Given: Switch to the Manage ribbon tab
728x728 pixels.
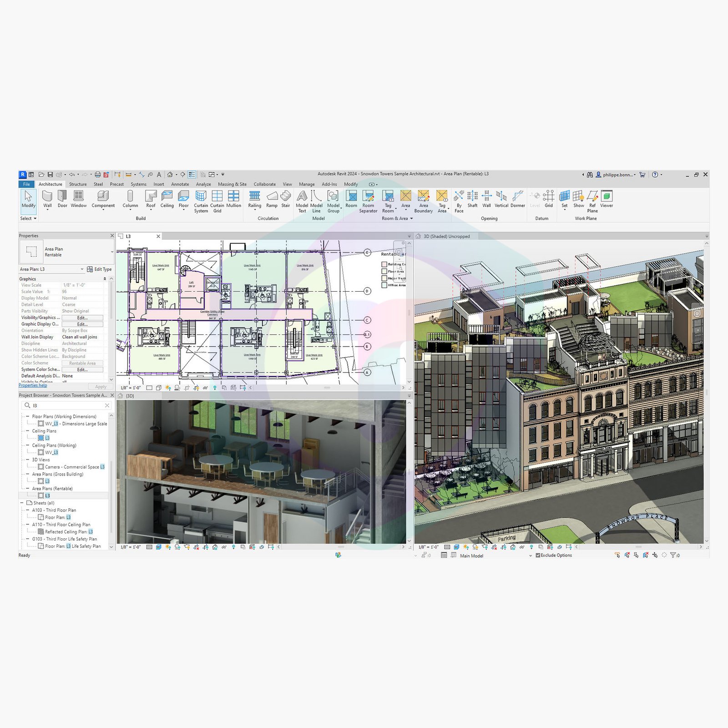Looking at the screenshot, I should [307, 184].
